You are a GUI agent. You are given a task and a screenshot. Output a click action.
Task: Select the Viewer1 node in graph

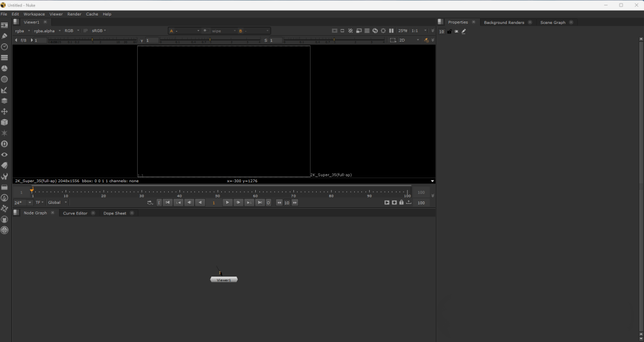pos(224,279)
